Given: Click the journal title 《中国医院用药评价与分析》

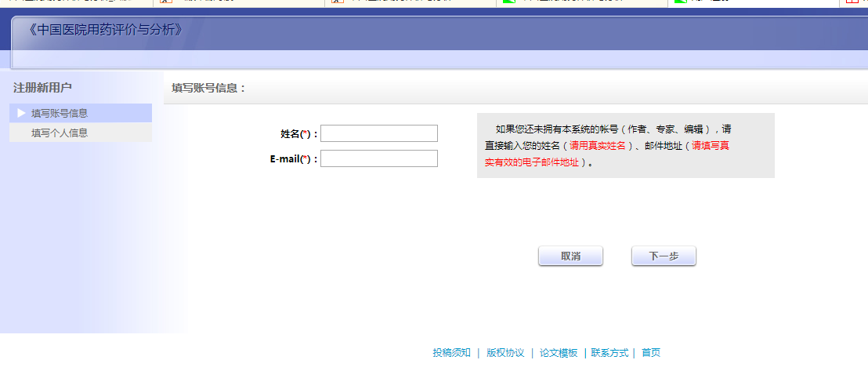Looking at the screenshot, I should tap(107, 31).
